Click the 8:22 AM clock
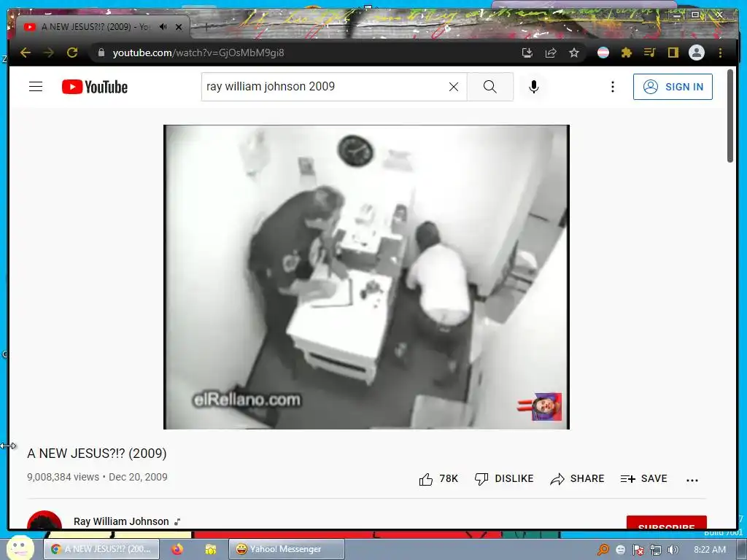This screenshot has width=747, height=560. point(709,550)
